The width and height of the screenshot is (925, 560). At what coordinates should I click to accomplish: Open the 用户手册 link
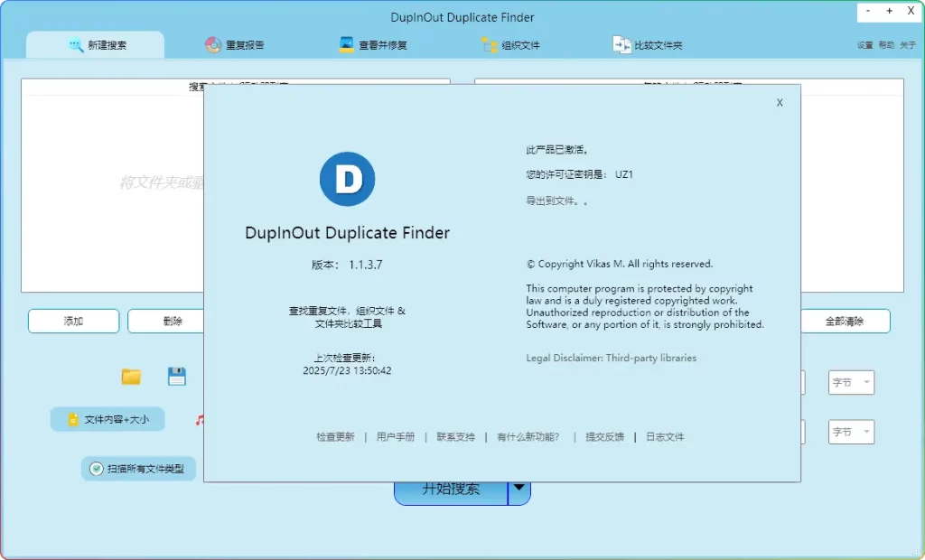click(x=396, y=436)
